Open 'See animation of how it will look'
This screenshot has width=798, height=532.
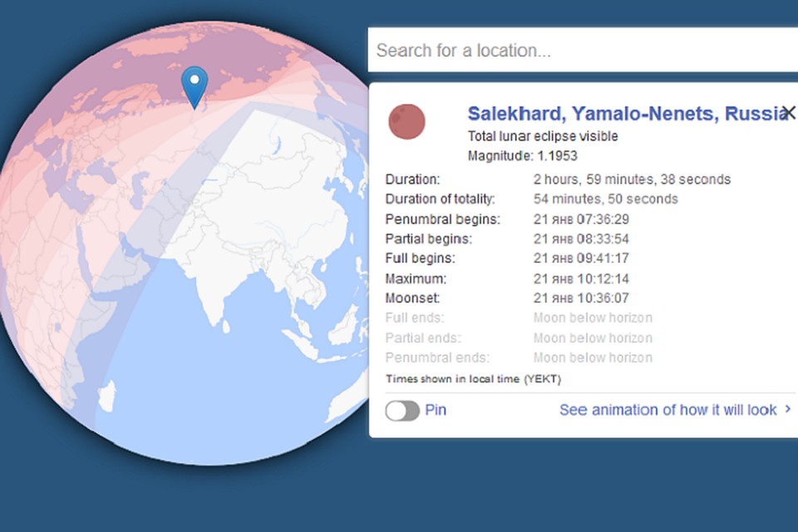(667, 410)
